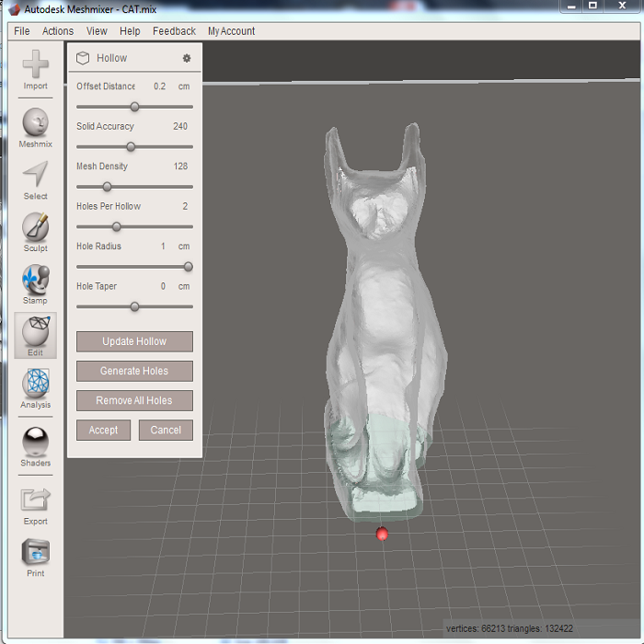Click the Holes Per Hollow slider handle
Image resolution: width=644 pixels, height=644 pixels.
tap(116, 226)
